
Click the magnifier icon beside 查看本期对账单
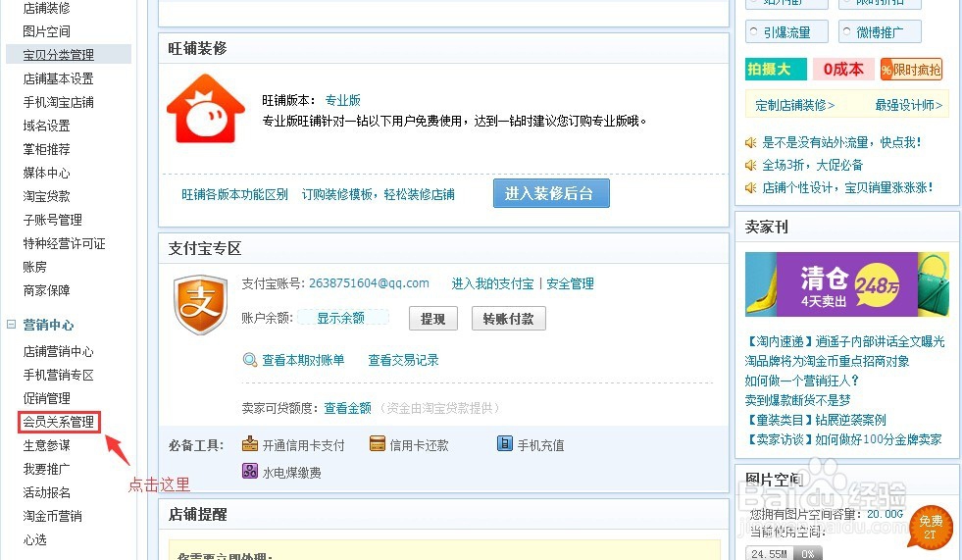pos(250,360)
